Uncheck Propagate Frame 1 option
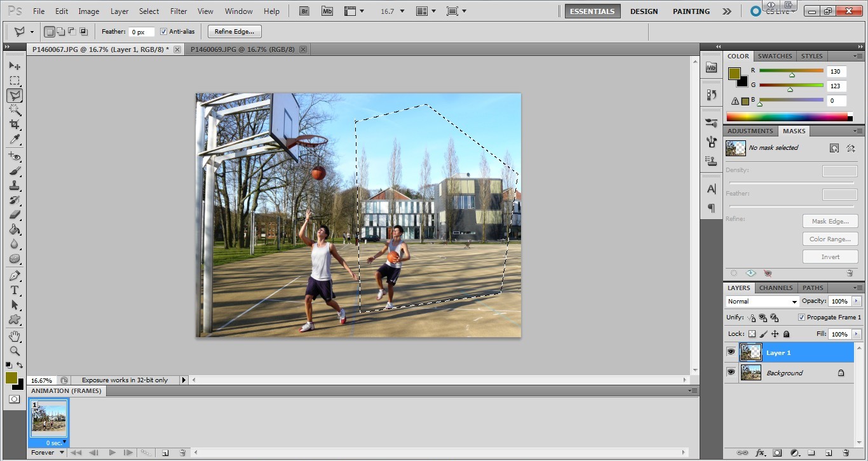 tap(801, 317)
